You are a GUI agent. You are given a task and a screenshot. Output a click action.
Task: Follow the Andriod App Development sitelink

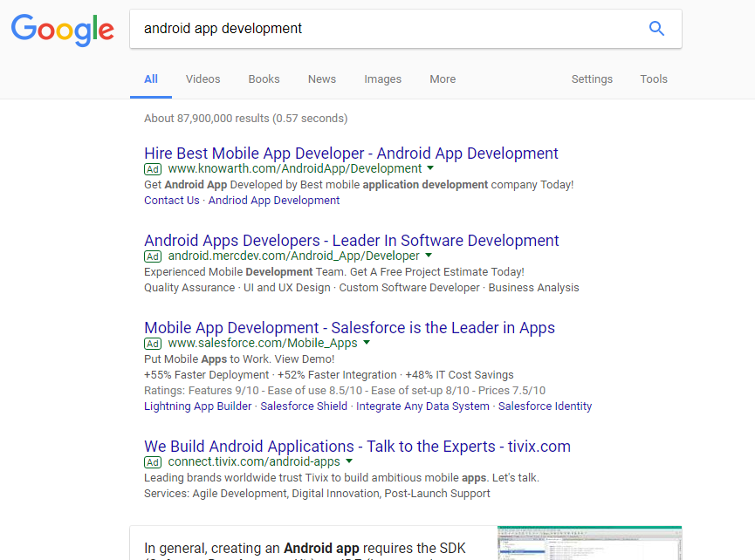click(274, 200)
